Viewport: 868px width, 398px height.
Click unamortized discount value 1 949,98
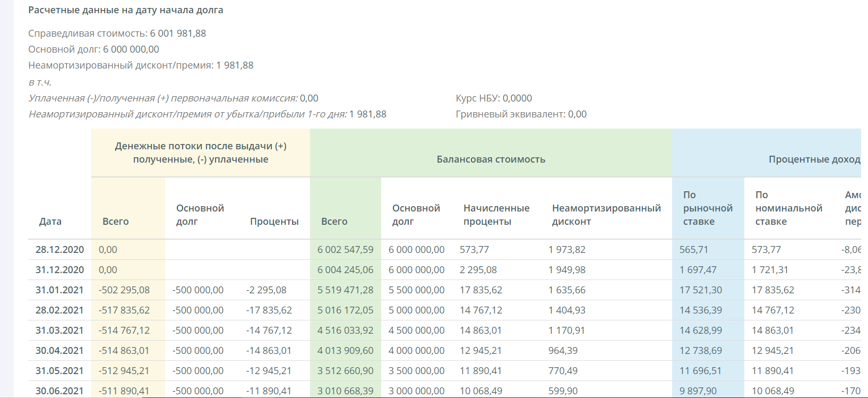[567, 270]
